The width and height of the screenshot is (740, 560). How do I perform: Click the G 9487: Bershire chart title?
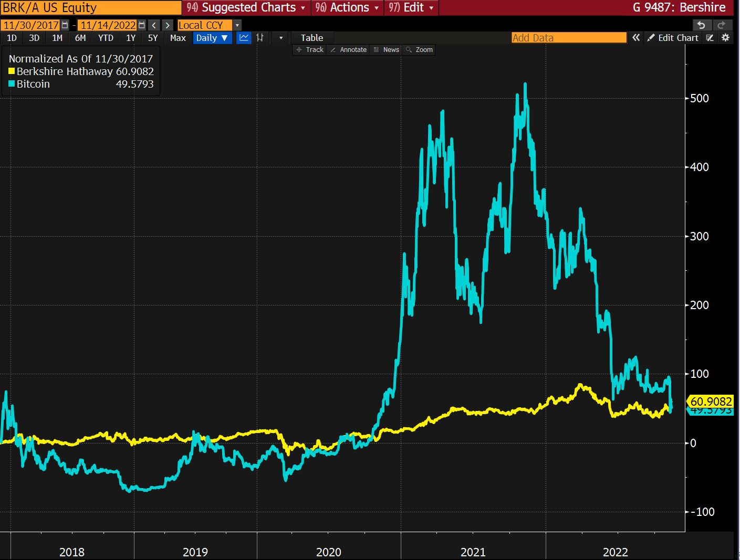679,7
